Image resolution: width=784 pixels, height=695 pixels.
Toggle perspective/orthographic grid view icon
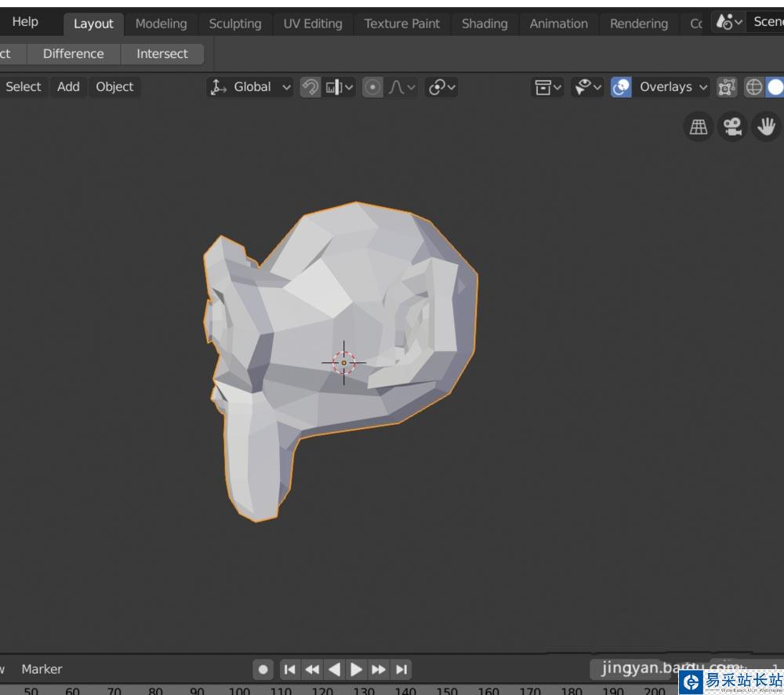[x=698, y=126]
